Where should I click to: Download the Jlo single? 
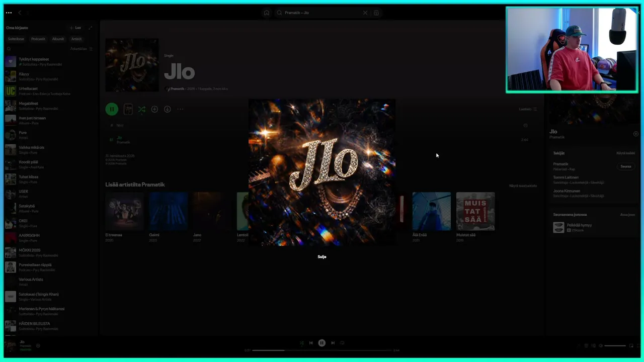[x=168, y=109]
